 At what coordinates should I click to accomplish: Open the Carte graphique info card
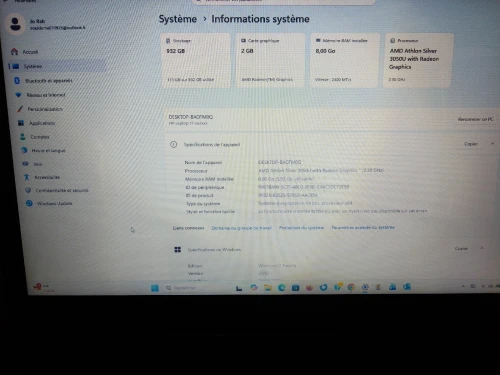tap(270, 60)
